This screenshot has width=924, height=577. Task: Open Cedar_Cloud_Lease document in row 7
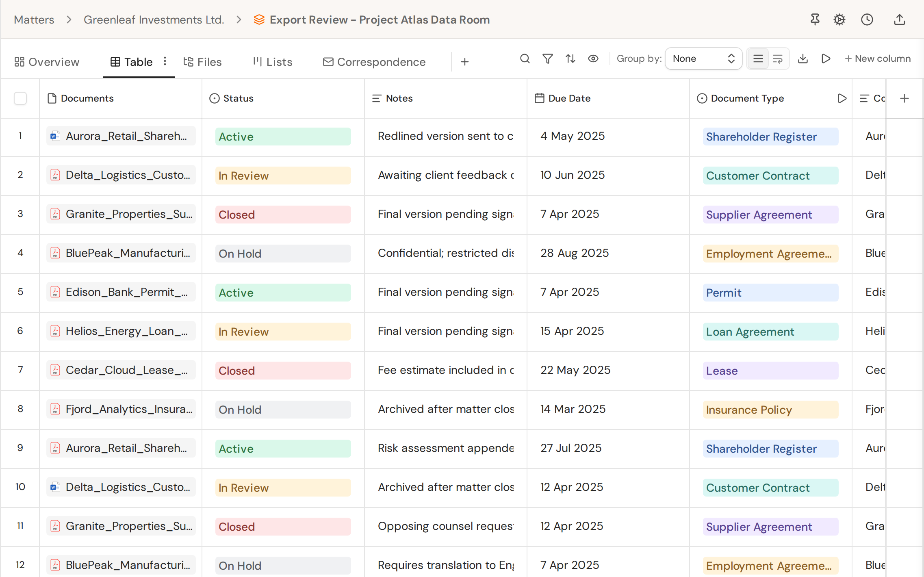[x=121, y=370]
